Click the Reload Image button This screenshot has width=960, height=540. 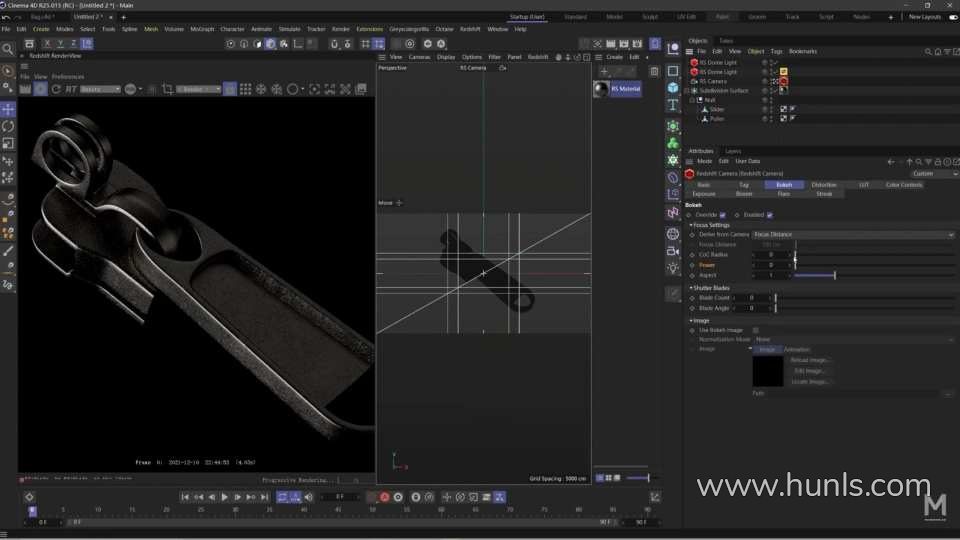(810, 360)
